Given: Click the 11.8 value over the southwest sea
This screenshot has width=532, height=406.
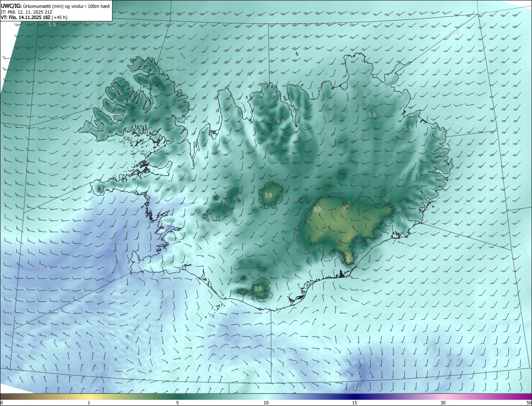Looking at the screenshot, I should pos(44,269).
